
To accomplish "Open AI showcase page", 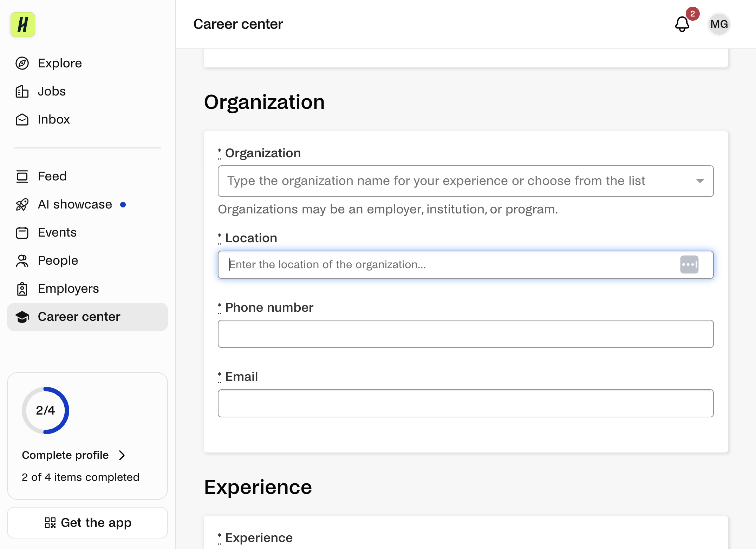I will click(x=87, y=204).
